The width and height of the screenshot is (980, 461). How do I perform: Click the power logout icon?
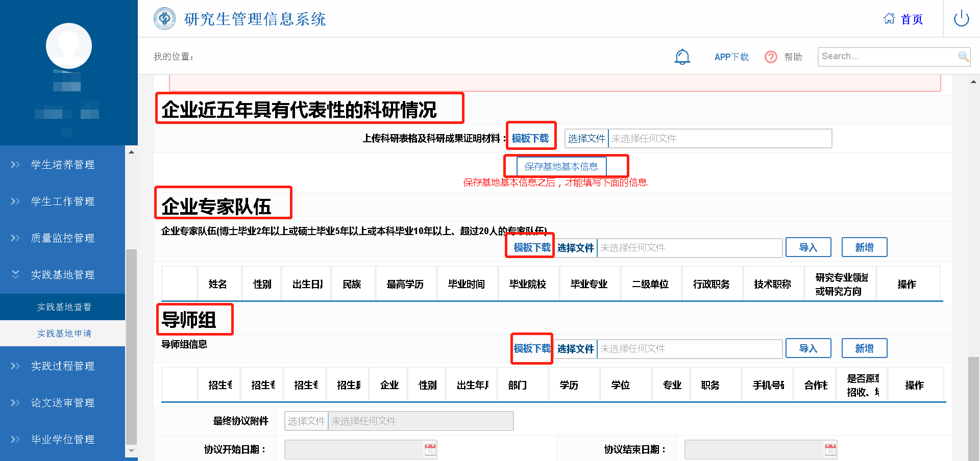click(x=961, y=19)
